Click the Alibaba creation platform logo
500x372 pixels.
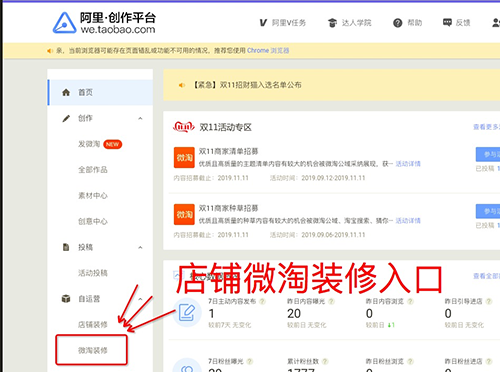click(104, 23)
